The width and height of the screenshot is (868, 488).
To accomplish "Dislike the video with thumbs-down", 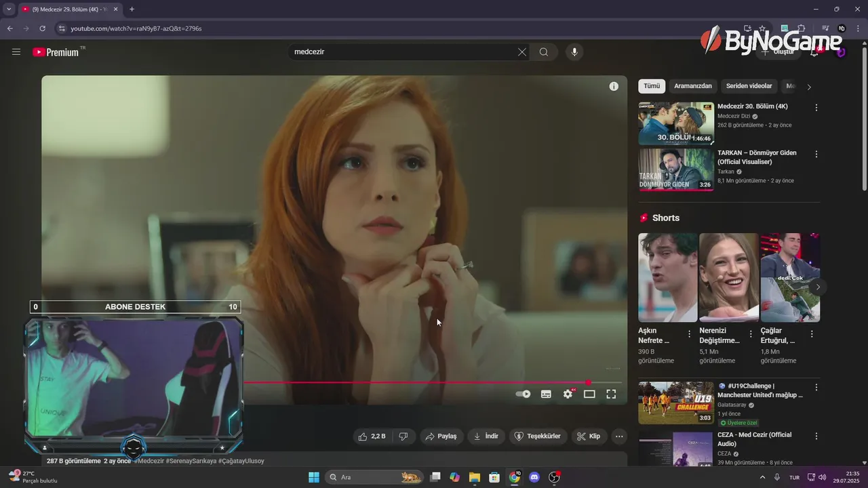I will [403, 436].
